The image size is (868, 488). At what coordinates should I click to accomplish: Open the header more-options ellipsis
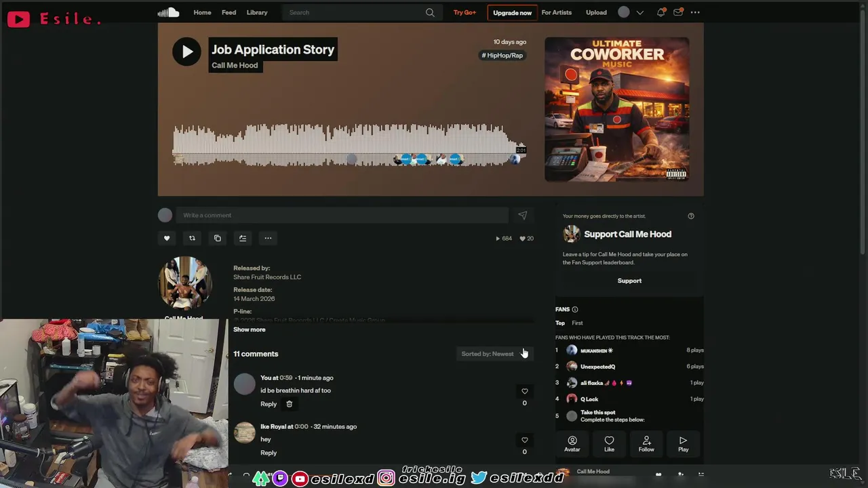click(695, 12)
